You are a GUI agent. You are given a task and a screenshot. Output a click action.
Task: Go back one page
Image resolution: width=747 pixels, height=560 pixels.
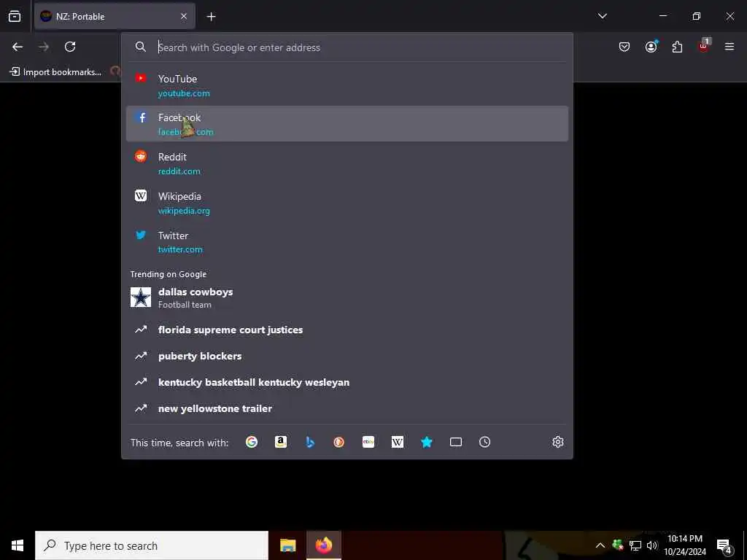click(18, 47)
